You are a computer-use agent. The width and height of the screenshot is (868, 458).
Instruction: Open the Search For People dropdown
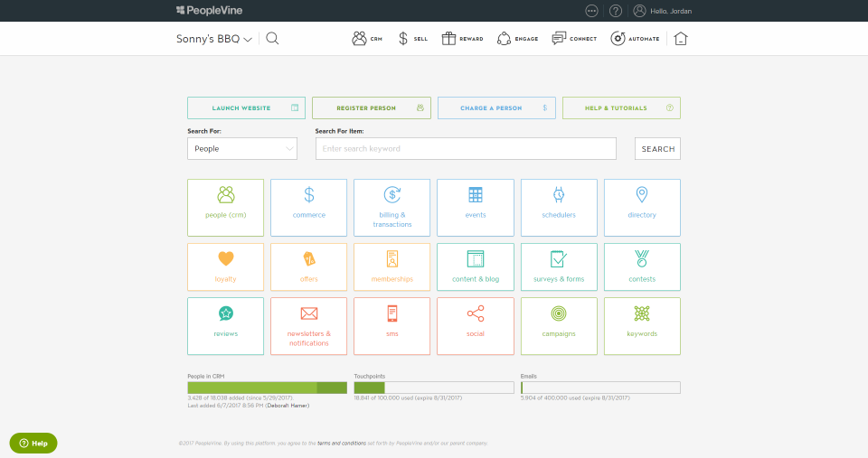click(242, 149)
